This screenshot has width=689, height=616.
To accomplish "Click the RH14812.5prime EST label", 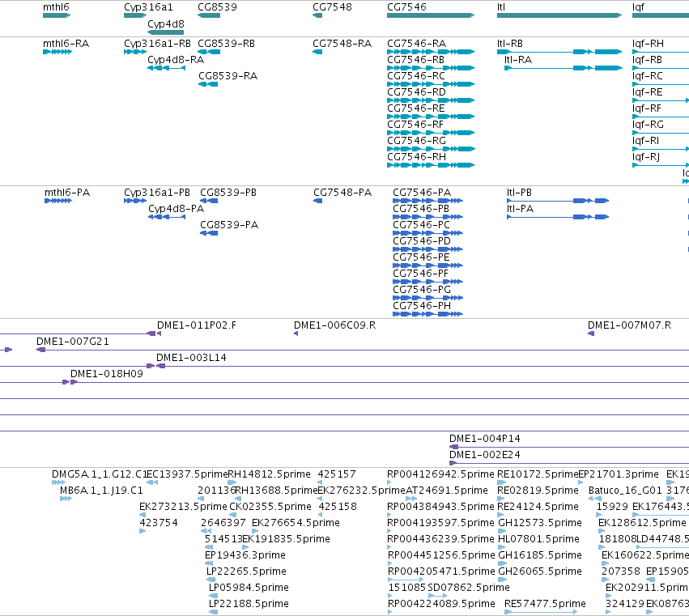I will [269, 474].
